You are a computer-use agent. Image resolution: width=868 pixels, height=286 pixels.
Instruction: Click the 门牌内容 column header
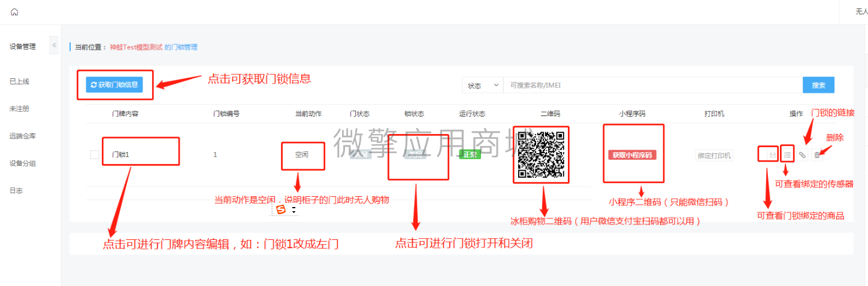pos(125,114)
